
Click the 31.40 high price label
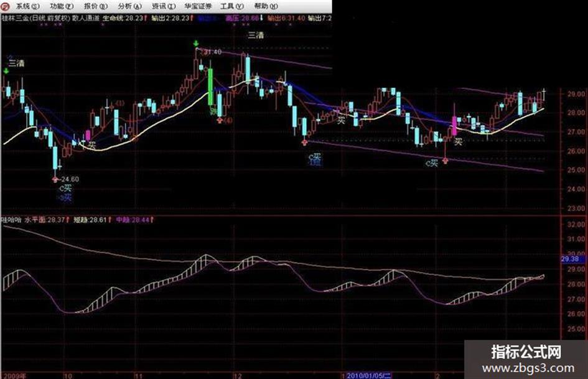pyautogui.click(x=213, y=52)
